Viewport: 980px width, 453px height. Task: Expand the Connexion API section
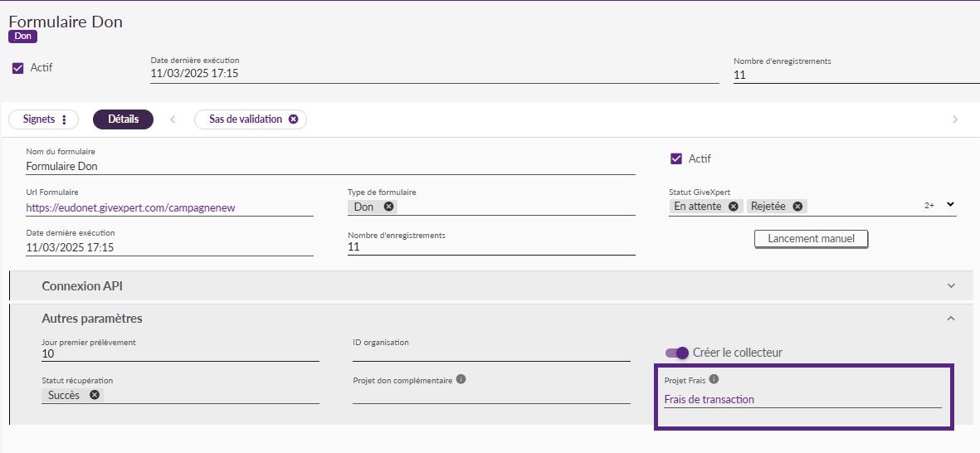[951, 286]
